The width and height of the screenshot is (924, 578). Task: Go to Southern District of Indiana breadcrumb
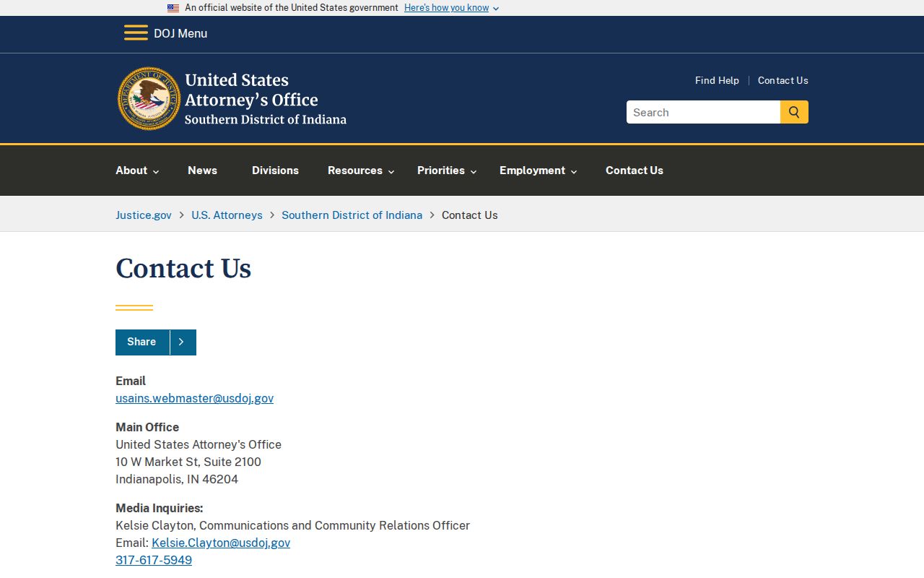point(352,215)
